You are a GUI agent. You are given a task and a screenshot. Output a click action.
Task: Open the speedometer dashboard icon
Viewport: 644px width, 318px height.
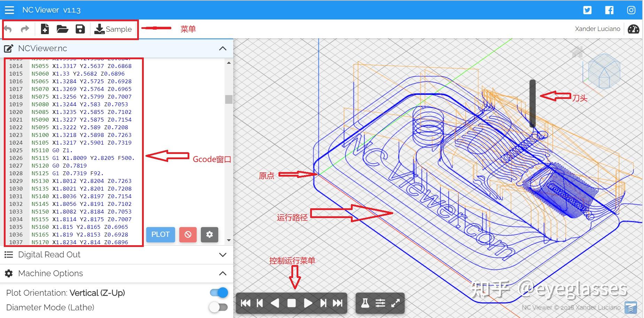point(633,29)
